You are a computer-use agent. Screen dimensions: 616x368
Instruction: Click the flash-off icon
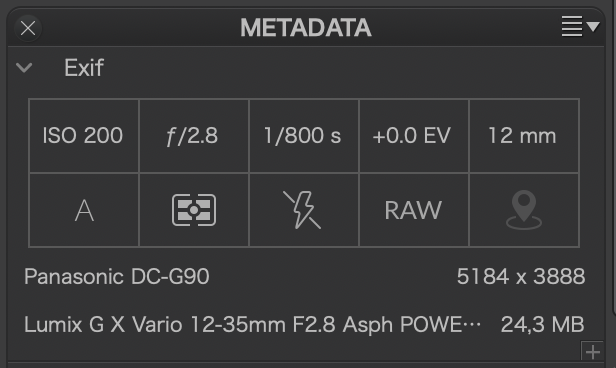point(302,210)
